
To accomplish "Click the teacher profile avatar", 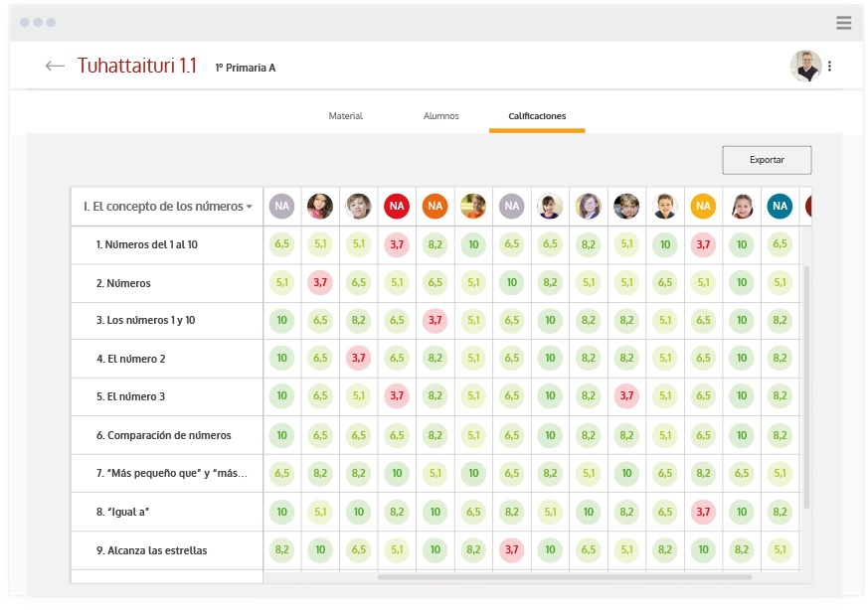I will click(x=805, y=67).
